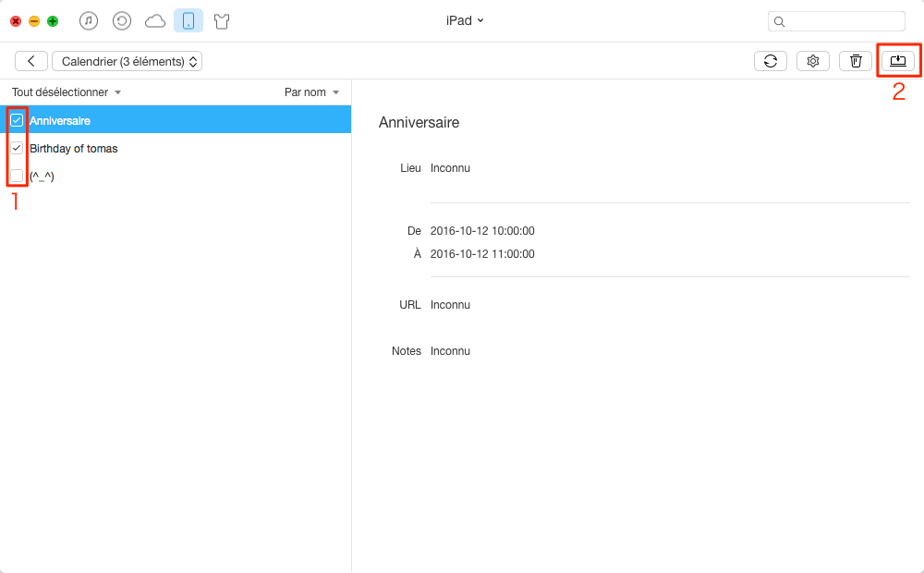Select the device manager tablet icon
Screen dimensions: 924x573
point(188,21)
